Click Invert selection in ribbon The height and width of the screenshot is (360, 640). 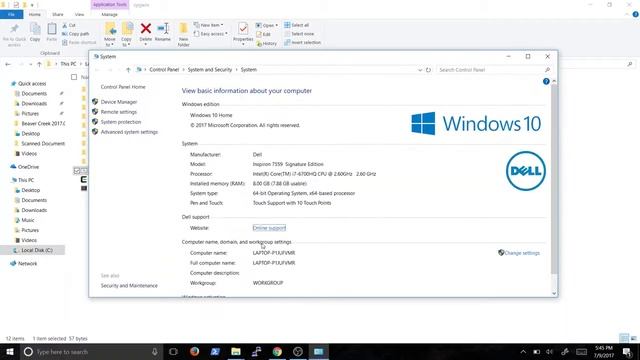pos(302,42)
